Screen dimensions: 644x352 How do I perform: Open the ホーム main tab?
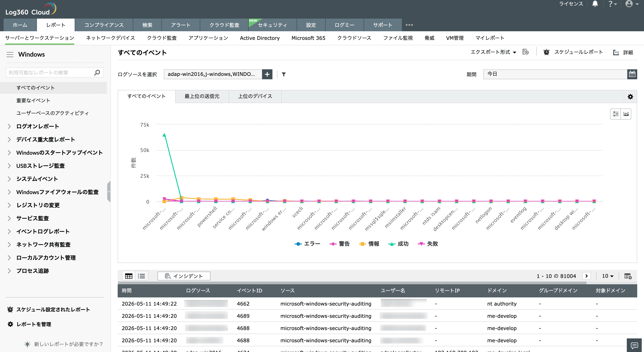(x=20, y=25)
